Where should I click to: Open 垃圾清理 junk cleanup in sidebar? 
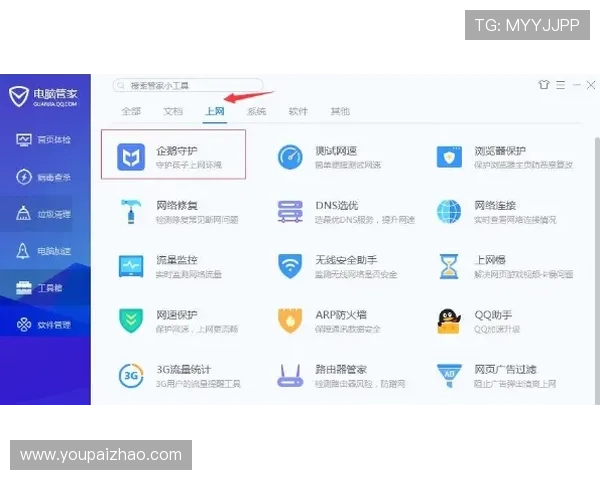43,214
